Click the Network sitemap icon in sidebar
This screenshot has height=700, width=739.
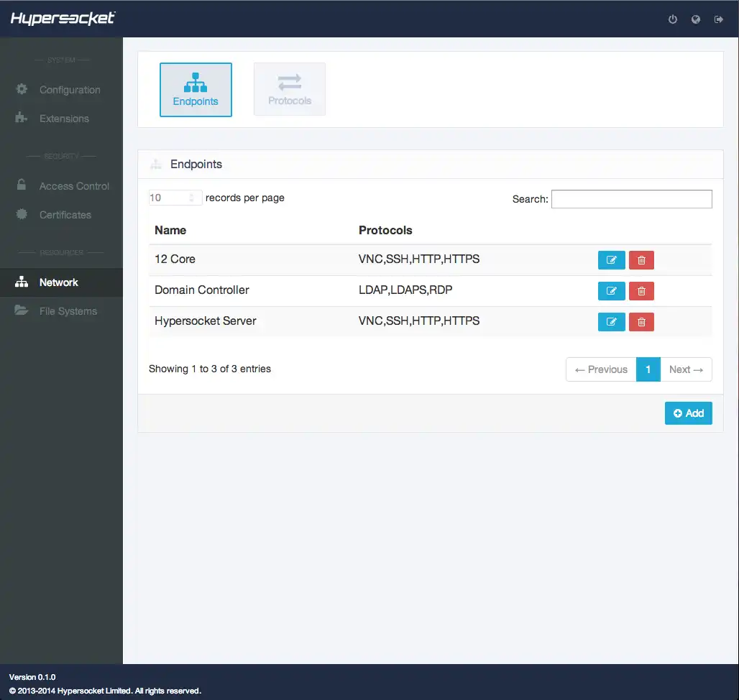(22, 282)
